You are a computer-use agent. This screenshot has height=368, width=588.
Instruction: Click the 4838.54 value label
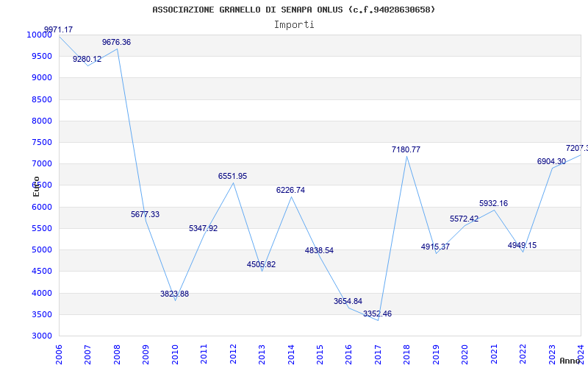point(319,250)
